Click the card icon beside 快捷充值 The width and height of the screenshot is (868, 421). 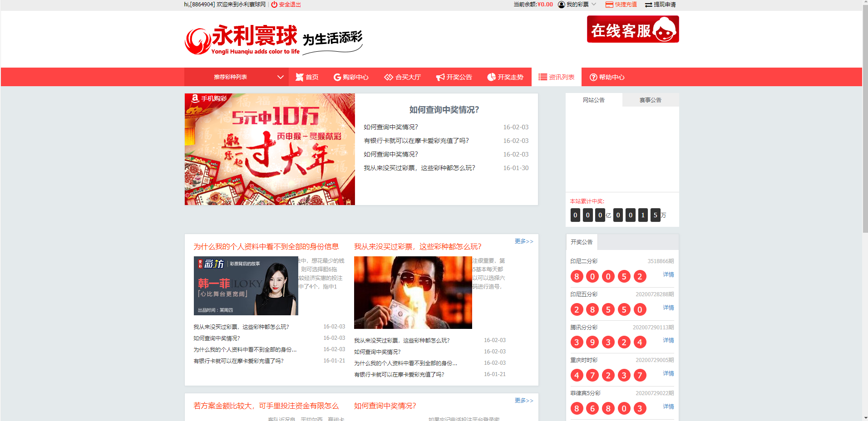(609, 5)
